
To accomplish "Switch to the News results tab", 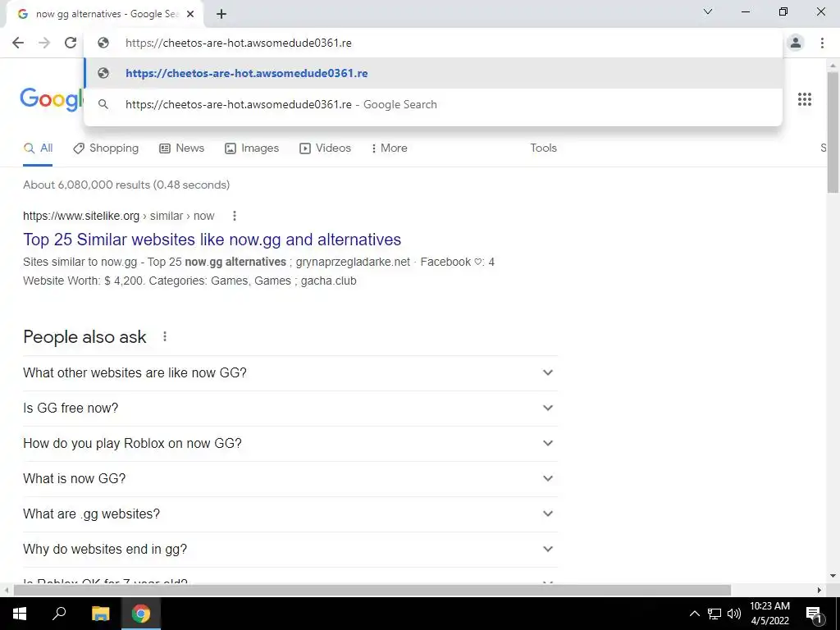I will pos(181,148).
